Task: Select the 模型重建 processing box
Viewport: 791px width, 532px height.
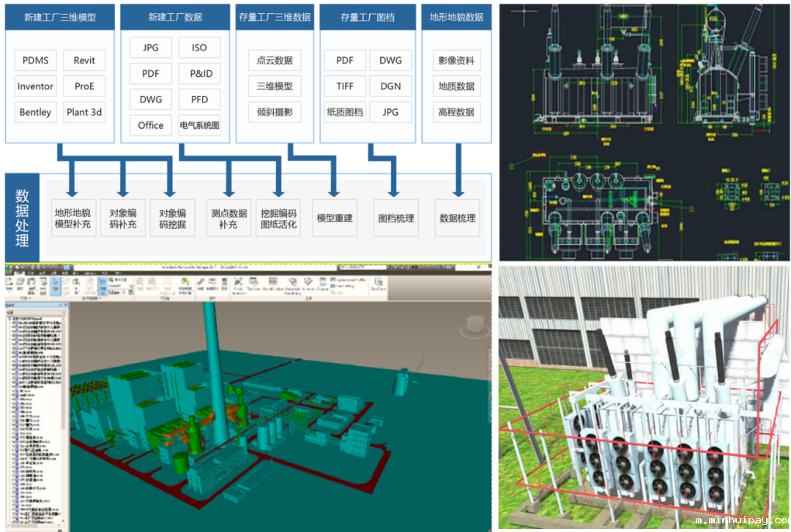Action: click(335, 218)
